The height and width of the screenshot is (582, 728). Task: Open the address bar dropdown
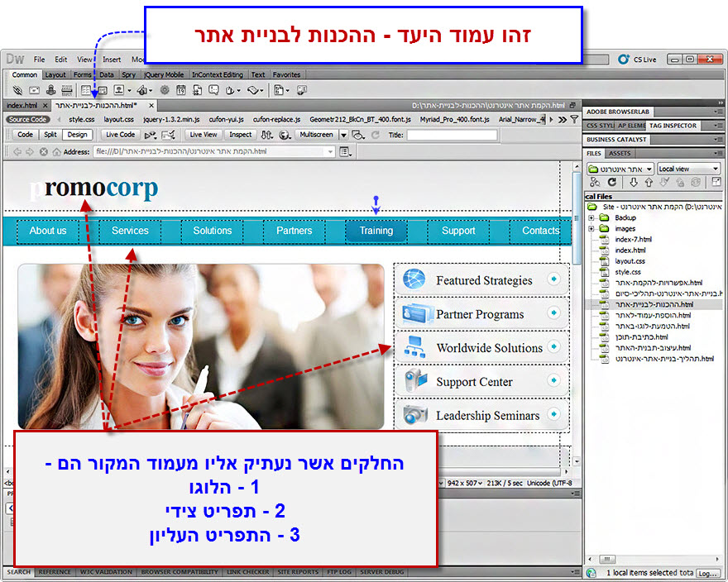point(330,152)
